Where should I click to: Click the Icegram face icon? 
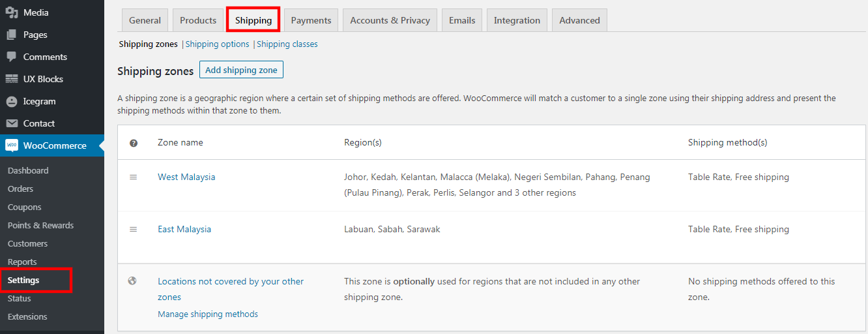[12, 101]
